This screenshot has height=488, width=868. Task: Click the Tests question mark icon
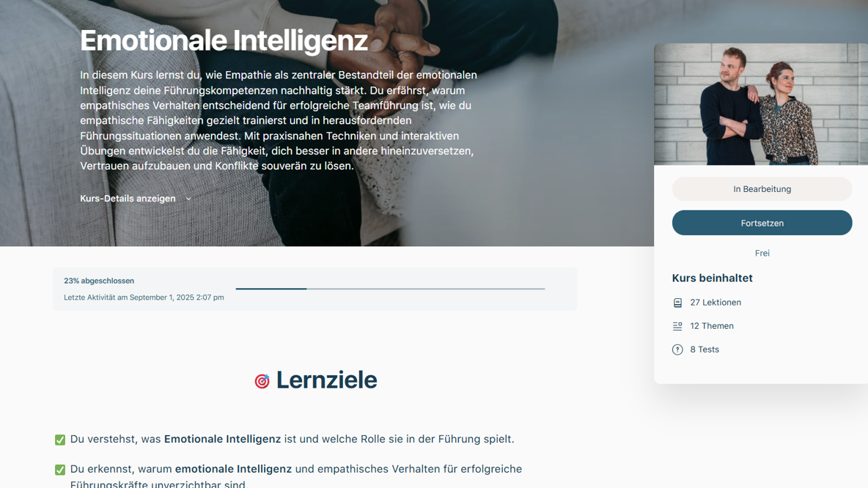677,350
